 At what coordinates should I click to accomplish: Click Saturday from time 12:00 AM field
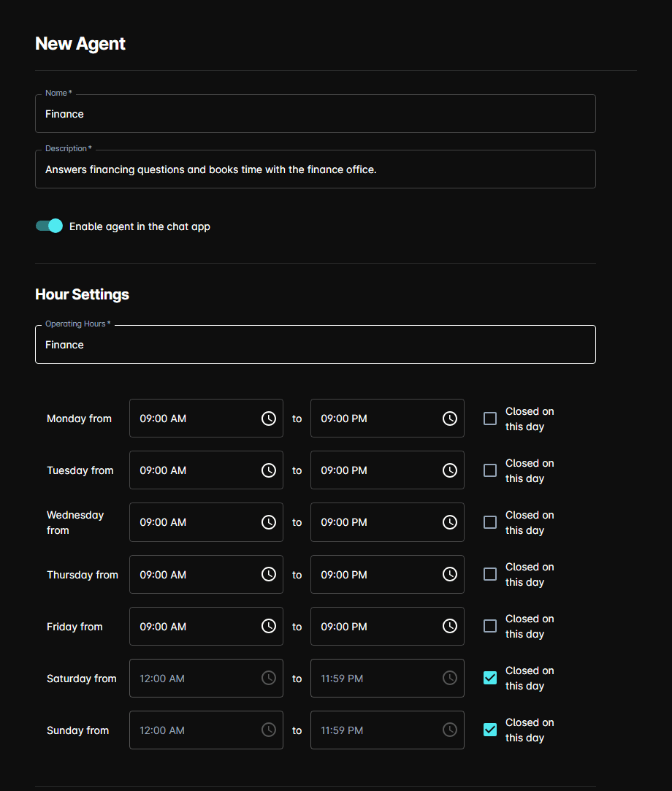pos(206,679)
